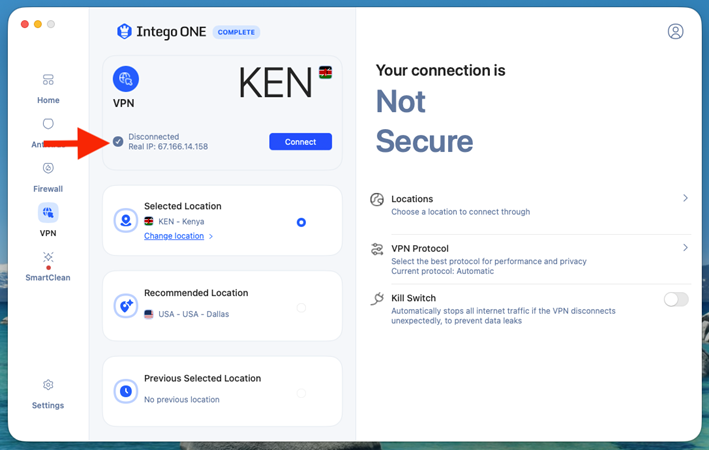Go to the Firewall label in sidebar
This screenshot has height=450, width=709.
(48, 189)
